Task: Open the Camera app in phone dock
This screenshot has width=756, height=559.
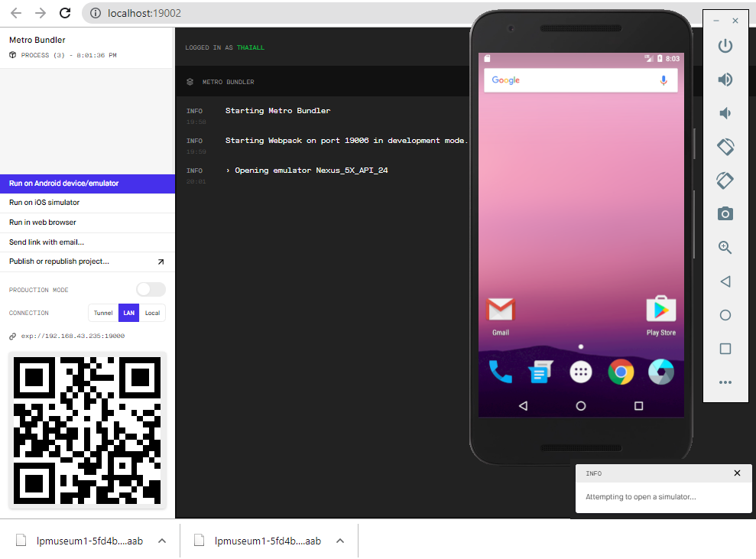Action: pyautogui.click(x=661, y=372)
